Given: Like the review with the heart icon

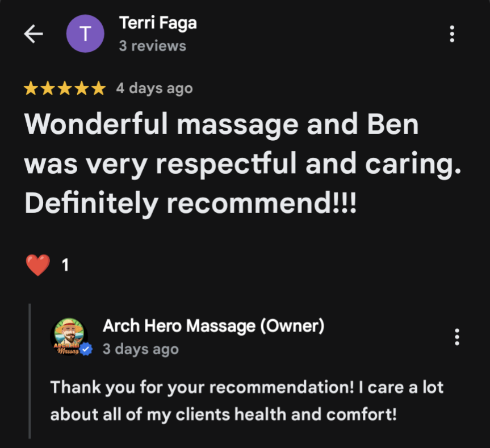Looking at the screenshot, I should pyautogui.click(x=38, y=265).
